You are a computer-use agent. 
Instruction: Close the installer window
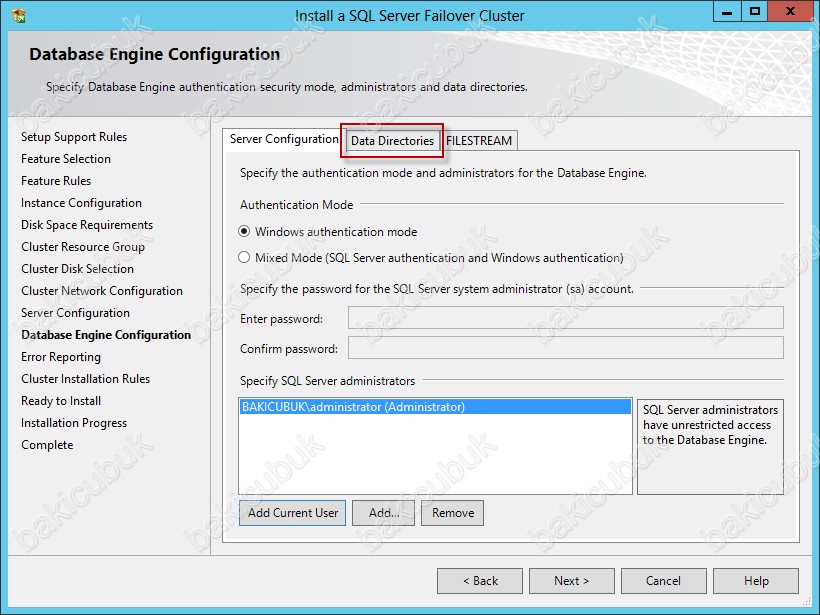click(x=791, y=12)
